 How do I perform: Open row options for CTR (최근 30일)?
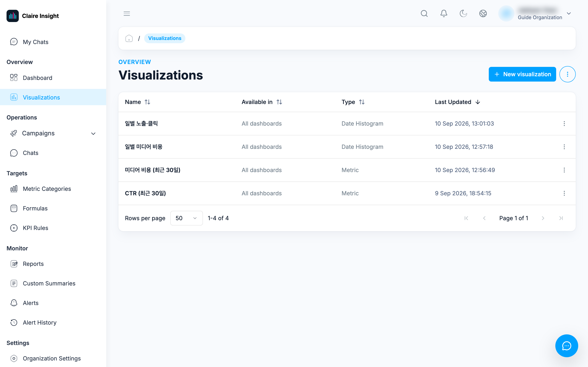(564, 193)
